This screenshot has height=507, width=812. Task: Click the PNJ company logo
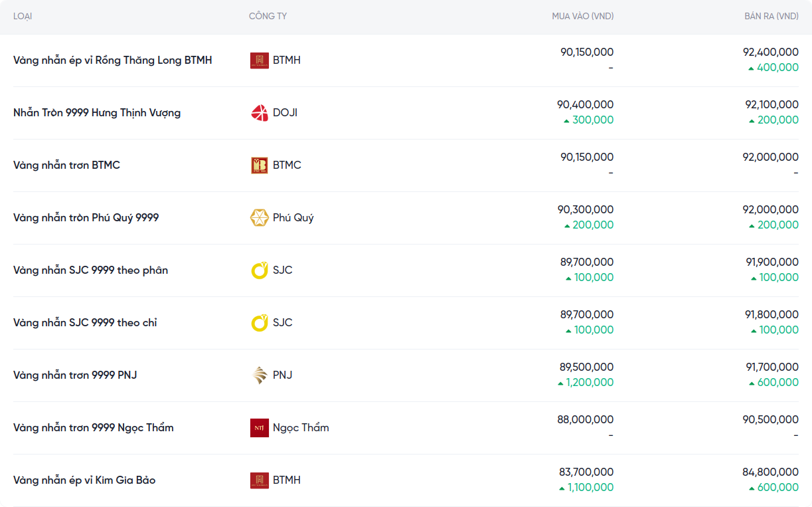click(x=259, y=375)
